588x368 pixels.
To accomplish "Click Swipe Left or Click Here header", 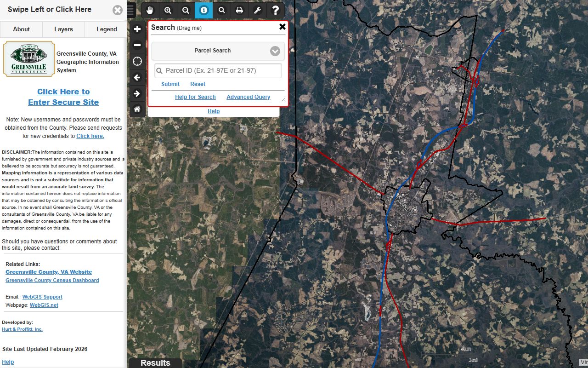I will [x=50, y=10].
